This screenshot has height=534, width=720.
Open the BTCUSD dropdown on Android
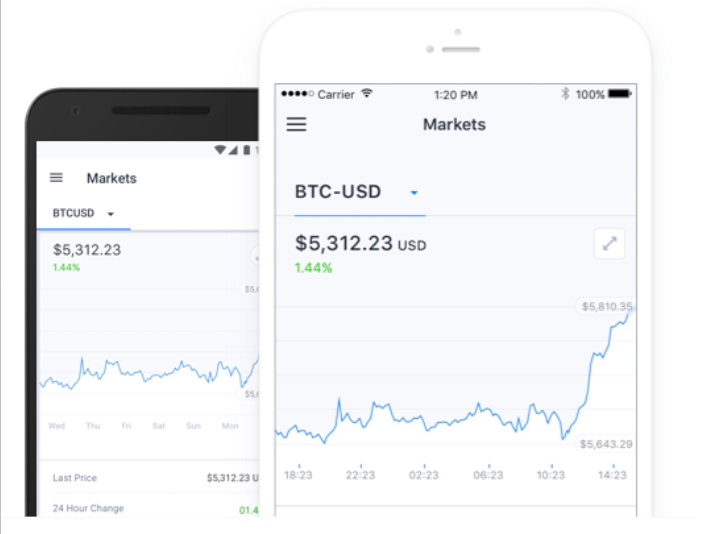pyautogui.click(x=110, y=214)
